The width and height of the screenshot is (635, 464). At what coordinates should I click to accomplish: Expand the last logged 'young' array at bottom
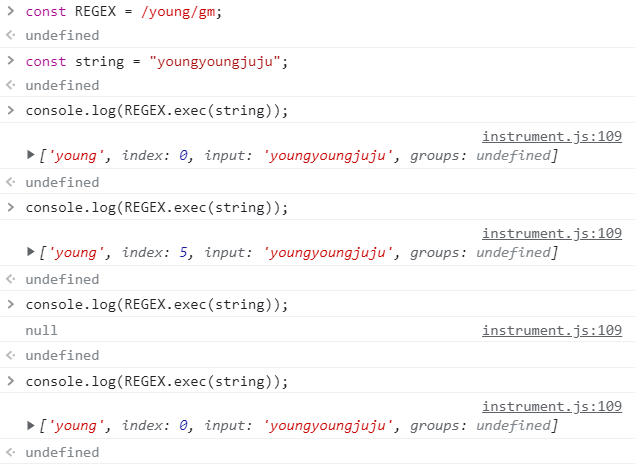click(30, 425)
